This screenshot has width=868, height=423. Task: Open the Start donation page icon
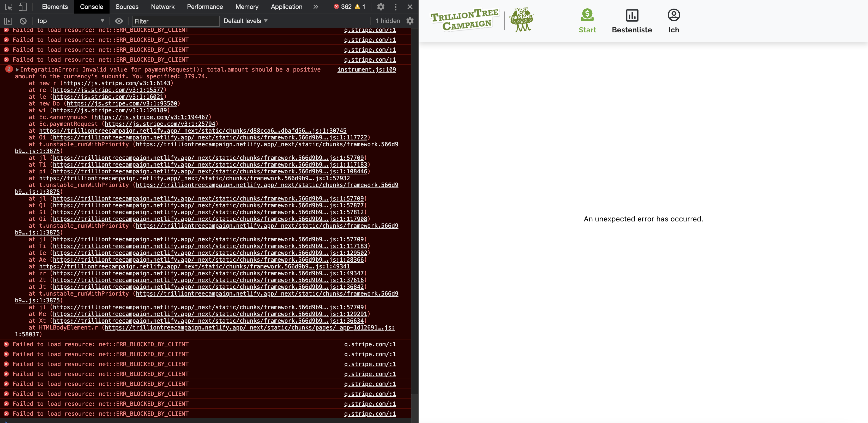(587, 15)
